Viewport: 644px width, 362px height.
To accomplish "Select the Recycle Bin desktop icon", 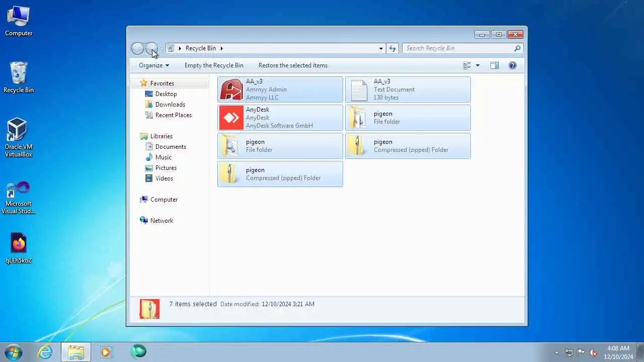I will (19, 77).
